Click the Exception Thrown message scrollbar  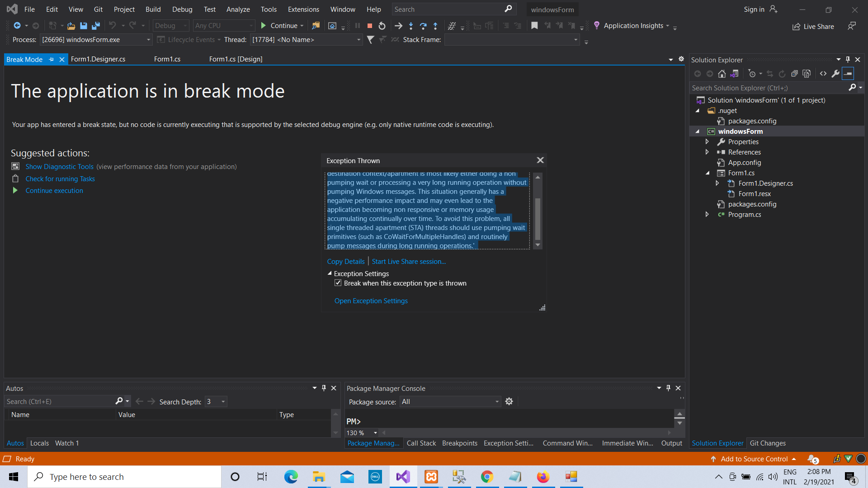tap(538, 211)
